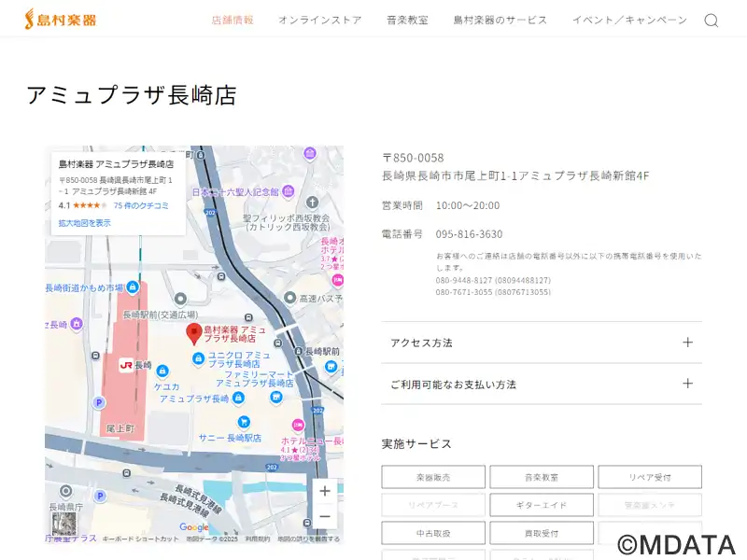The image size is (747, 560).
Task: Click the 聖フィリッポ西坂教会 church marker
Action: [312, 203]
